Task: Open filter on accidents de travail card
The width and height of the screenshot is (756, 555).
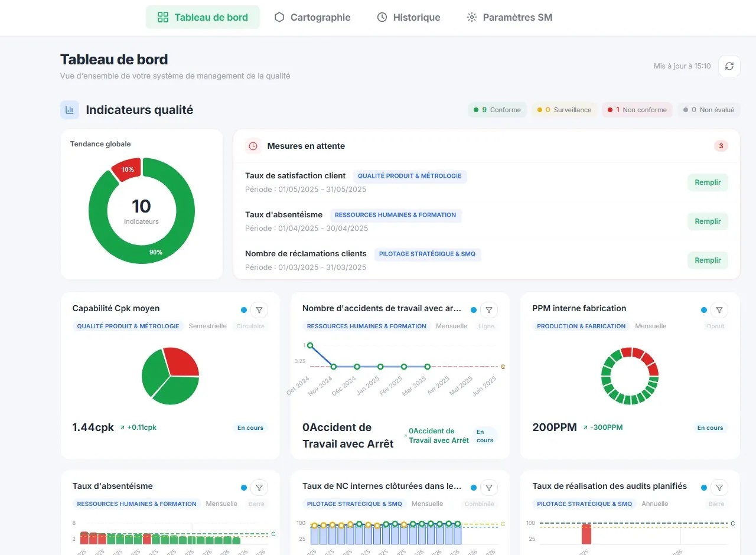Action: coord(489,310)
